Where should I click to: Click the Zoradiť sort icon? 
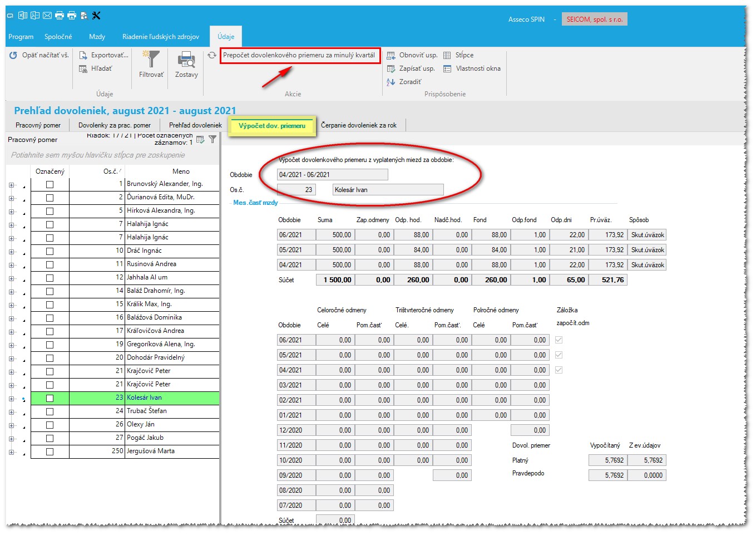(x=391, y=82)
